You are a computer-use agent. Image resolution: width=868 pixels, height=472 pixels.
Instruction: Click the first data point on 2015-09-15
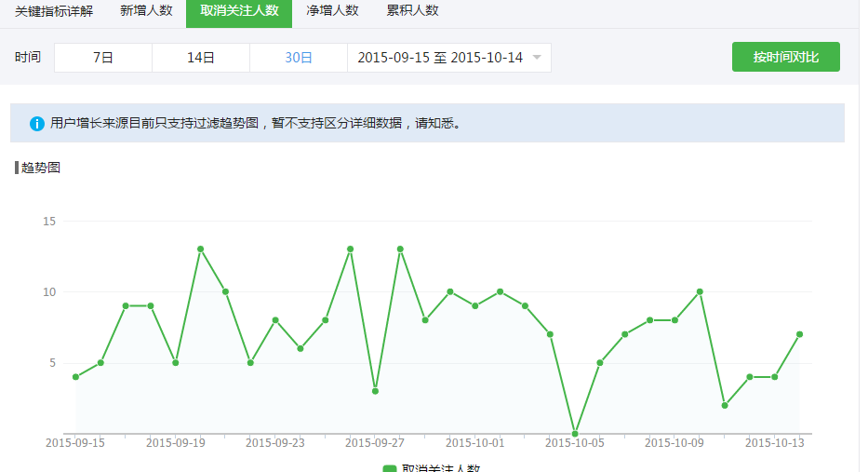click(75, 377)
